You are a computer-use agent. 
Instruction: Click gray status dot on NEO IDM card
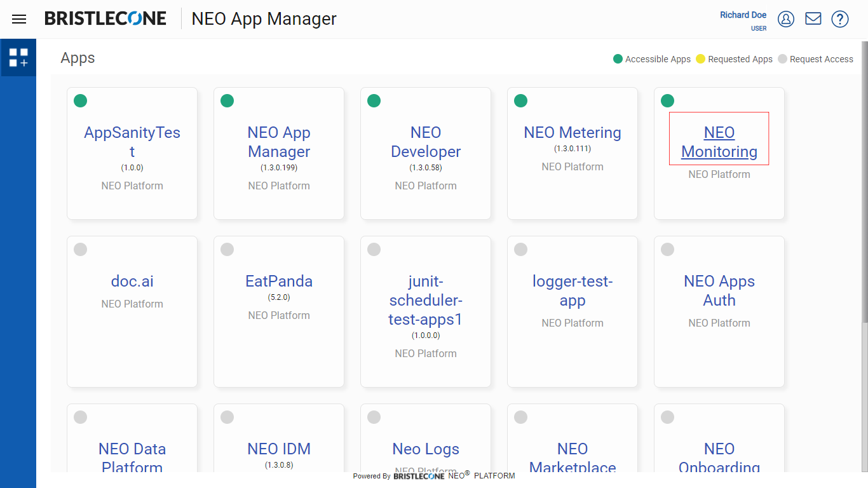click(227, 417)
